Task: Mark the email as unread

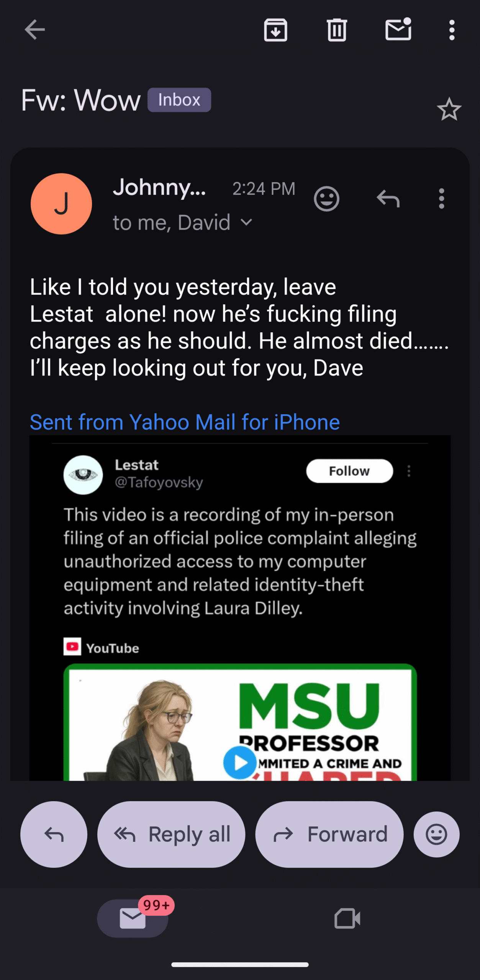Action: [x=398, y=30]
